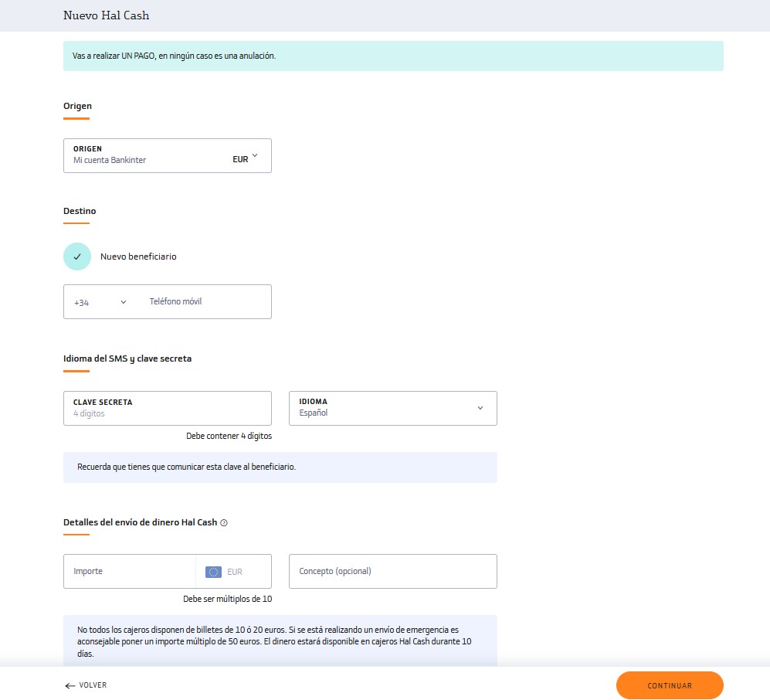Screen dimensions: 770x700
Task: Click the chevron icon in Origen account box
Action: coord(255,155)
